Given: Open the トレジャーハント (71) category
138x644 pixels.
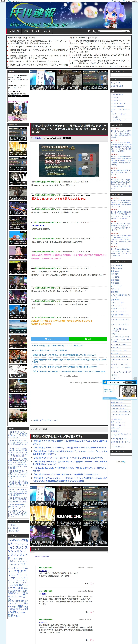Looking at the screenshot, I should (119, 345).
